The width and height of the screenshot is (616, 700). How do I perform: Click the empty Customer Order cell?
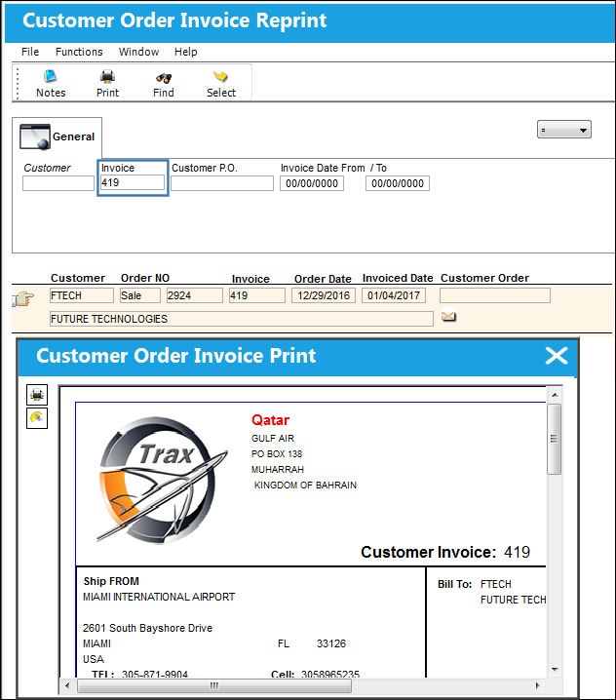pyautogui.click(x=495, y=295)
